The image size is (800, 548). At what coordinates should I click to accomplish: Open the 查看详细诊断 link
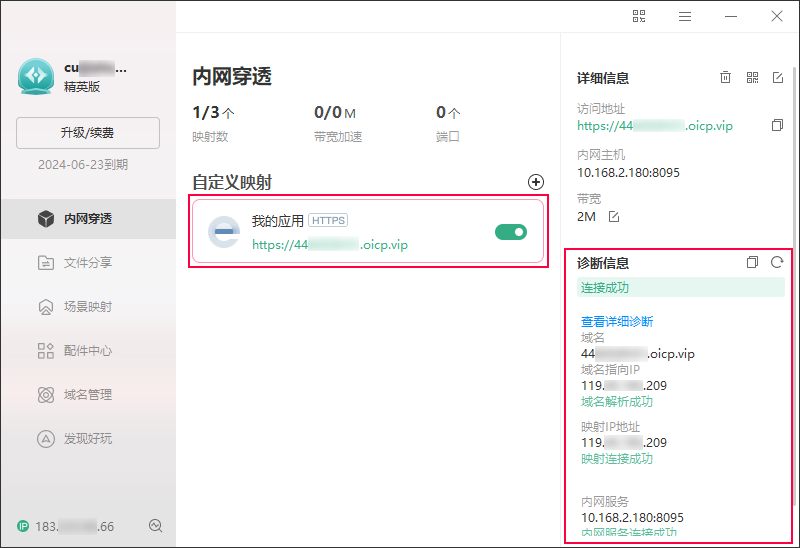tap(617, 322)
